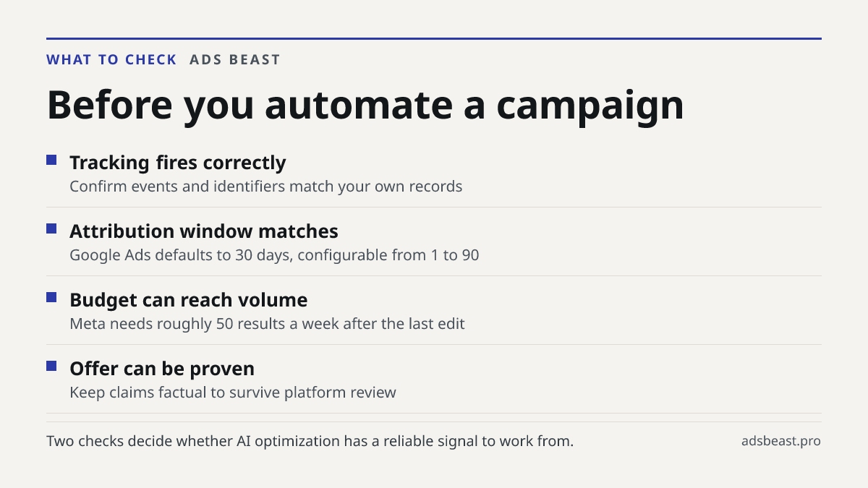Click the 'Attribution window matches' heading
This screenshot has height=488, width=868.
click(204, 231)
